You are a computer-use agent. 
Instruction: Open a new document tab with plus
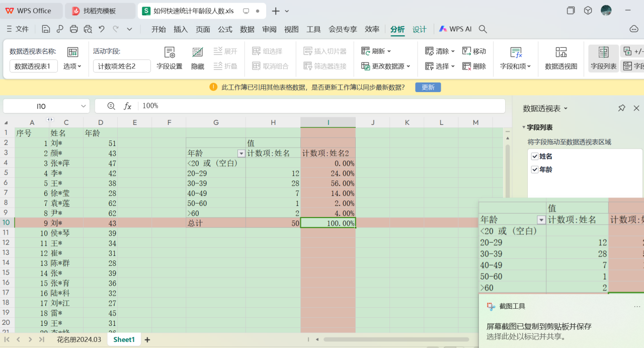(276, 11)
